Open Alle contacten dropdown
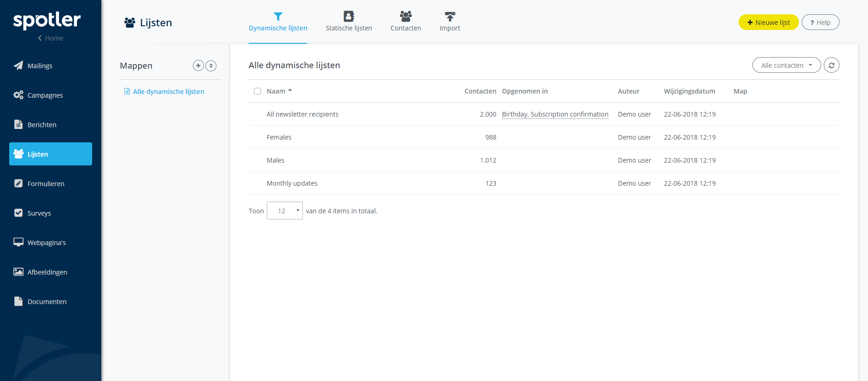This screenshot has width=868, height=381. point(786,65)
